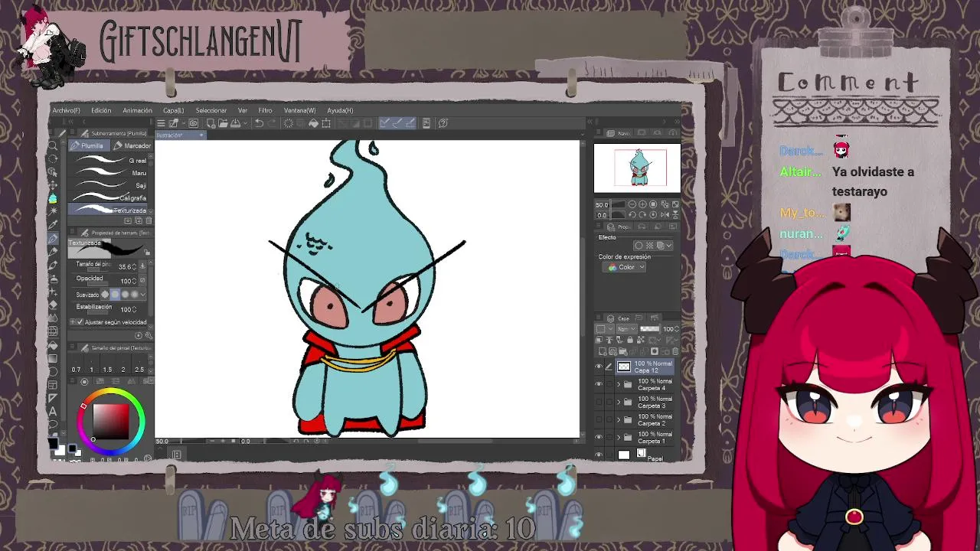Expand the Carpeta 3 folder
Image resolution: width=980 pixels, height=551 pixels.
(x=619, y=402)
